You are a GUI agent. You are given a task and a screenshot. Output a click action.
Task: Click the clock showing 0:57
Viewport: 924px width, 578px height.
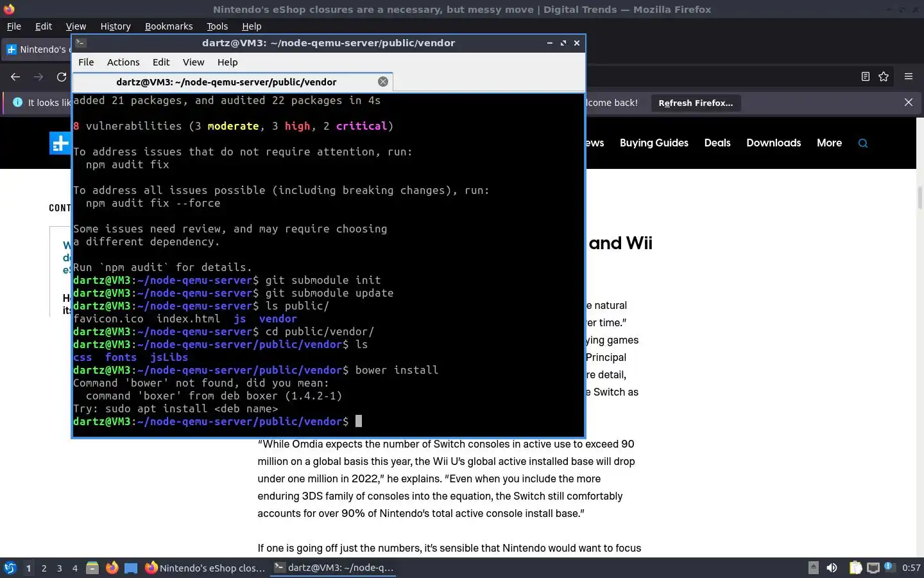click(911, 568)
